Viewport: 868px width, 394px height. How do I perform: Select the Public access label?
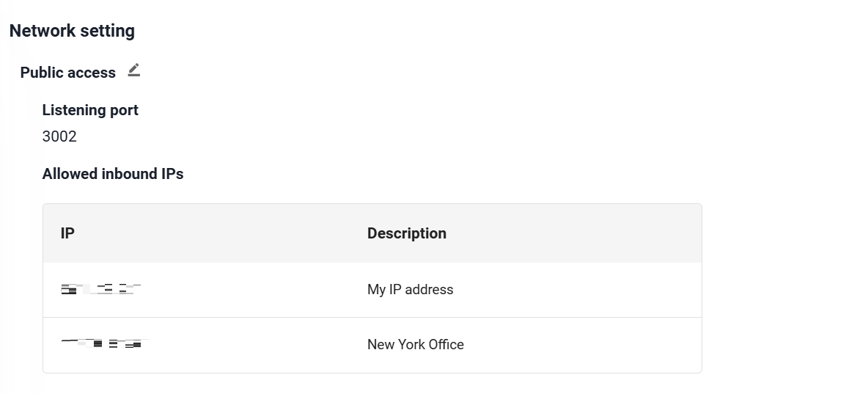click(x=68, y=73)
